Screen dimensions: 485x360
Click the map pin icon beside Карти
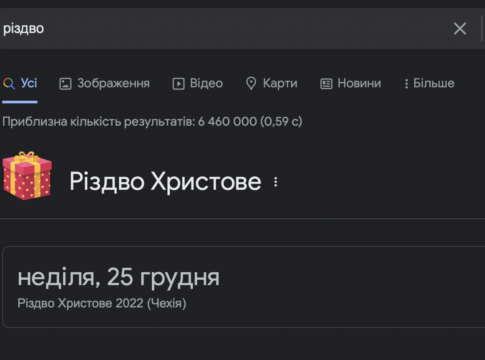[251, 84]
